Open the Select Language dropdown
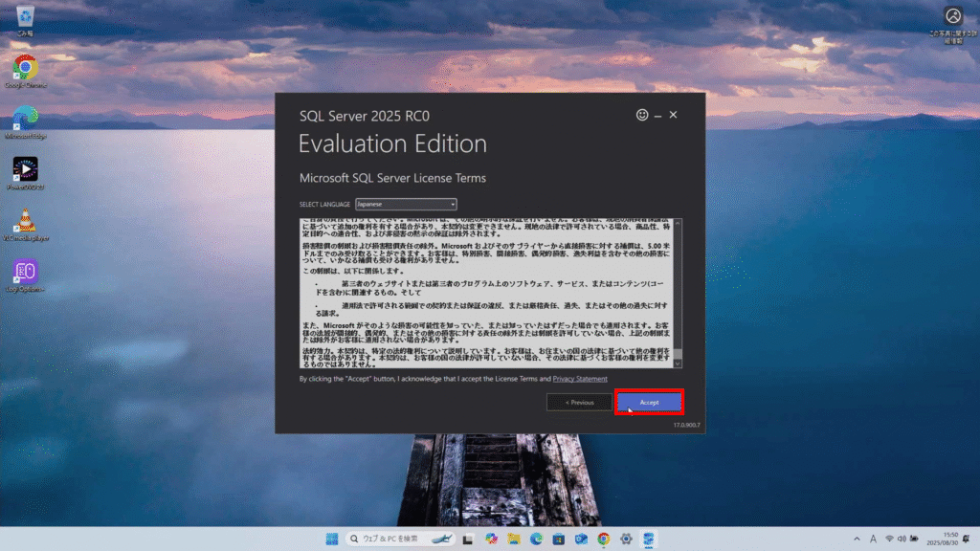This screenshot has height=551, width=980. click(x=406, y=205)
